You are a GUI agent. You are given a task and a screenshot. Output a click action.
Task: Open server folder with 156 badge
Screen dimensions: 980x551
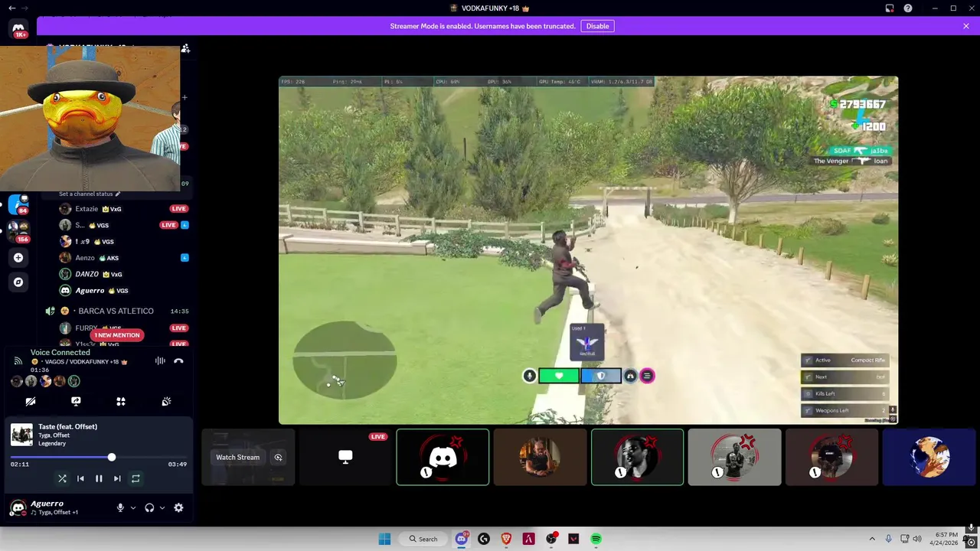click(18, 231)
